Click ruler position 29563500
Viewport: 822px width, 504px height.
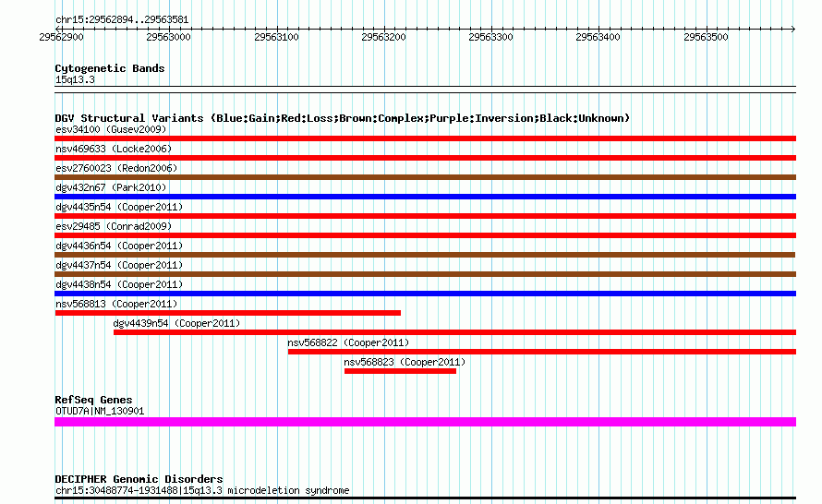[706, 37]
